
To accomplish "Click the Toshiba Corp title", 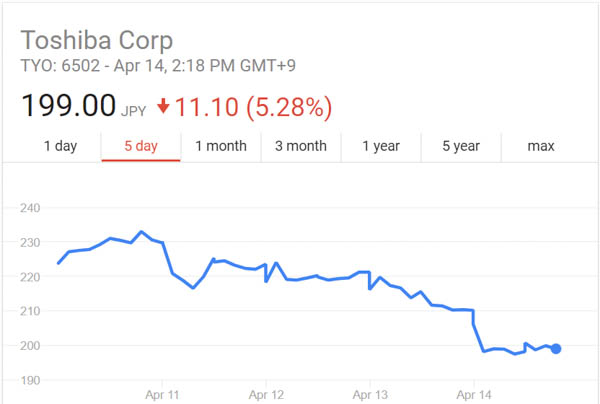I will 97,41.
